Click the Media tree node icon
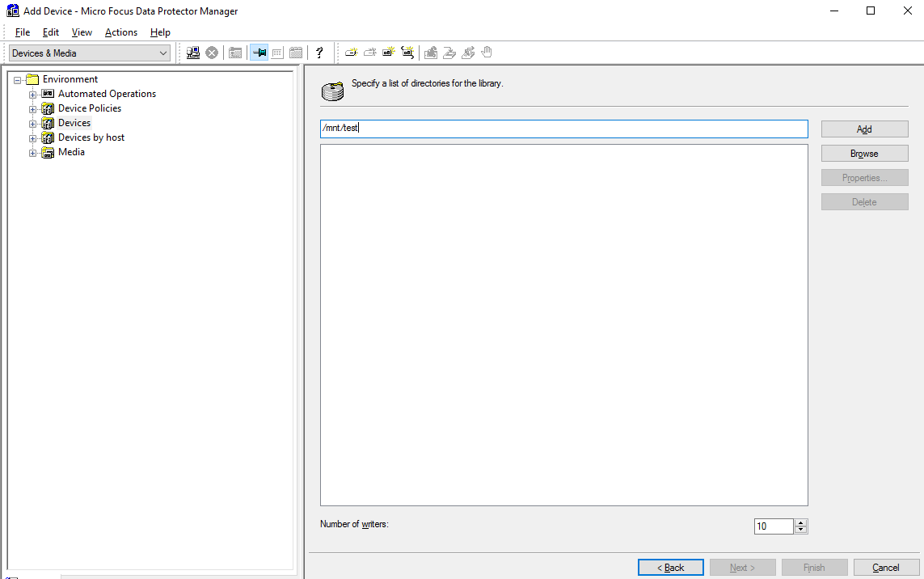924x579 pixels. [x=48, y=152]
